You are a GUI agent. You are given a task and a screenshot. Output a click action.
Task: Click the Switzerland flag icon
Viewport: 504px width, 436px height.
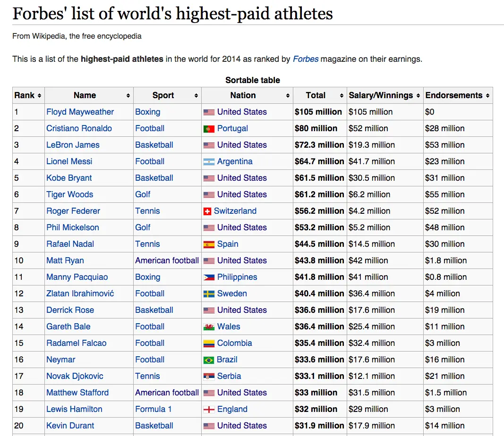(208, 211)
